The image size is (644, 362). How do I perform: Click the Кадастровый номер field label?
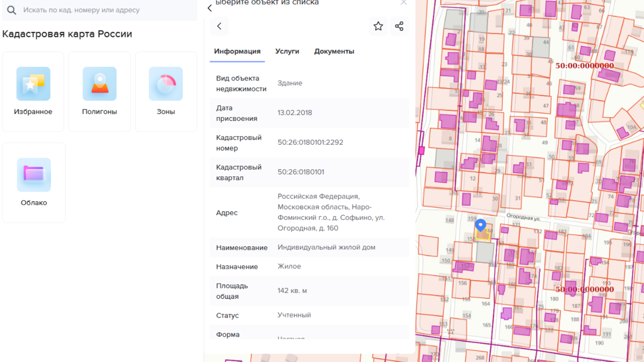click(x=239, y=143)
